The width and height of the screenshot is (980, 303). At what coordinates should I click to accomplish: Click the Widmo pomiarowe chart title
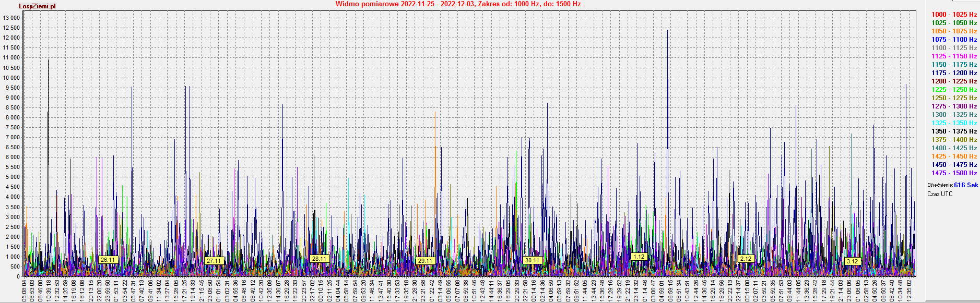pos(458,4)
